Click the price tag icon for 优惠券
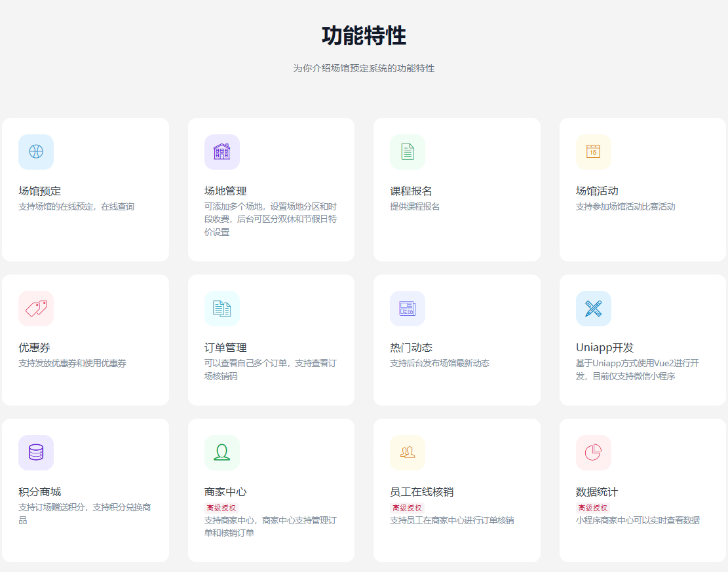728x572 pixels. 36,308
